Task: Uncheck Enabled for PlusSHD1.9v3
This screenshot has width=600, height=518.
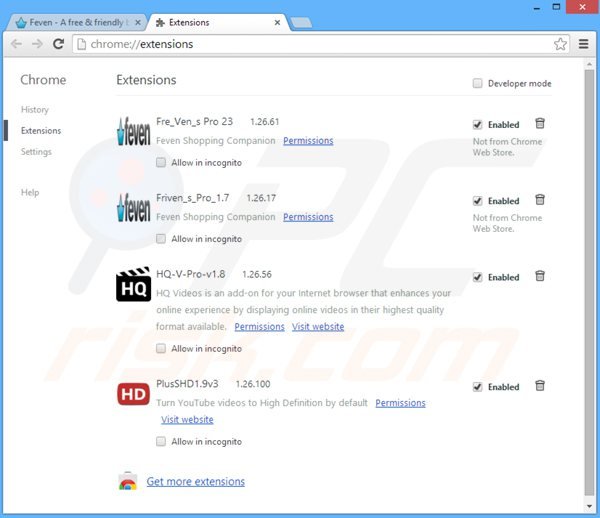Action: tap(478, 387)
